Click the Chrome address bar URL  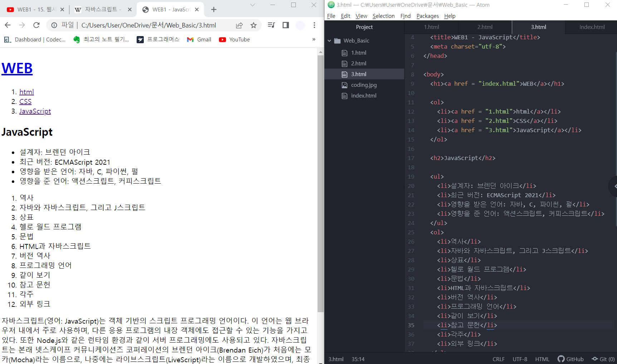[x=148, y=25]
